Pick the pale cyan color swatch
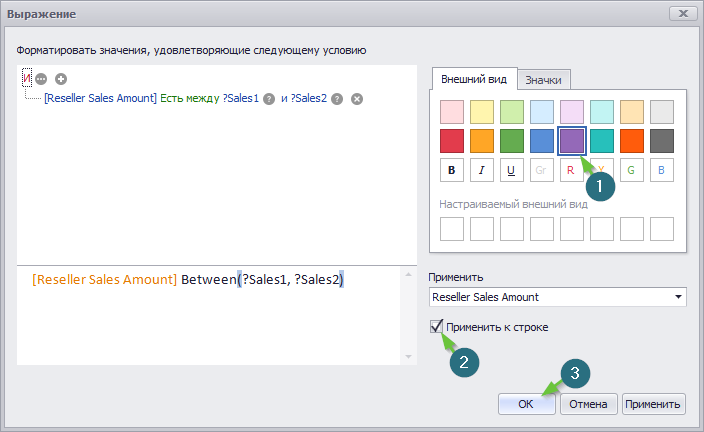 pyautogui.click(x=602, y=112)
